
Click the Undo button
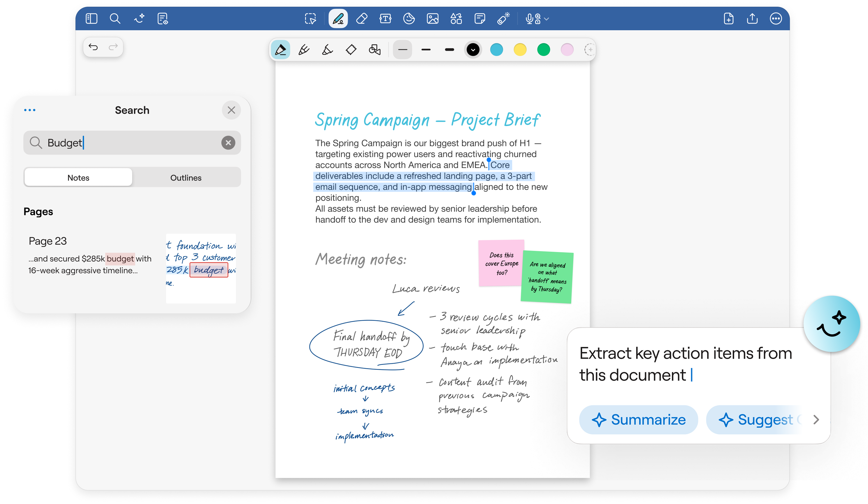pos(93,47)
